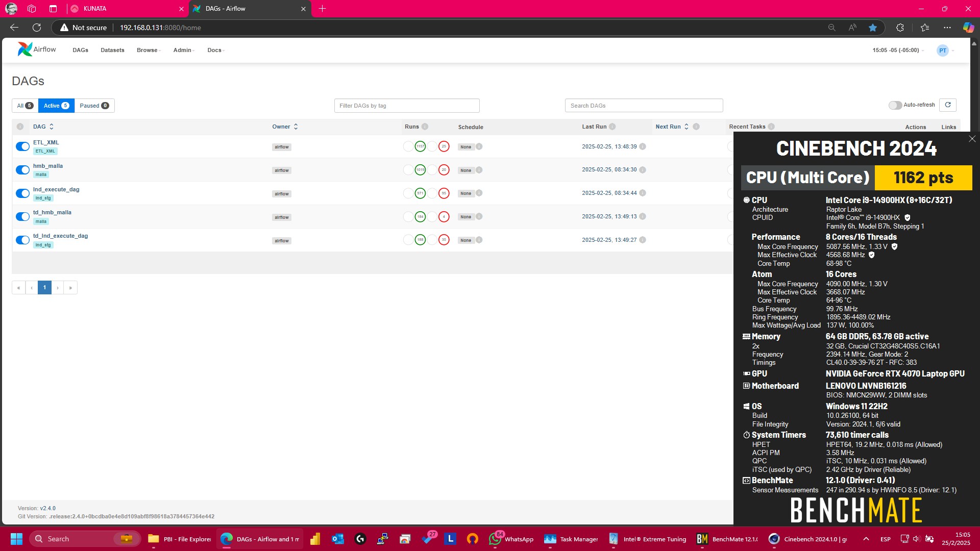
Task: Click the info icon in table header corner
Action: pyautogui.click(x=20, y=127)
